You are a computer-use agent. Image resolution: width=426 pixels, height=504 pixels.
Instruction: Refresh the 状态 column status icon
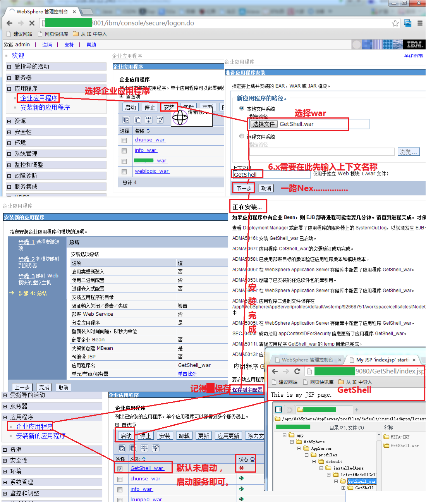[253, 459]
